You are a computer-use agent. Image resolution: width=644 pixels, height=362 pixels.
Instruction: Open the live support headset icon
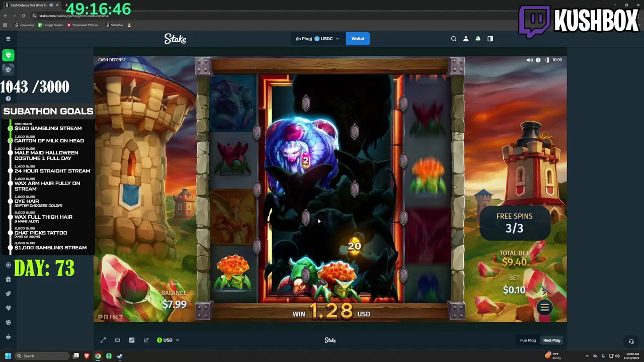631,341
